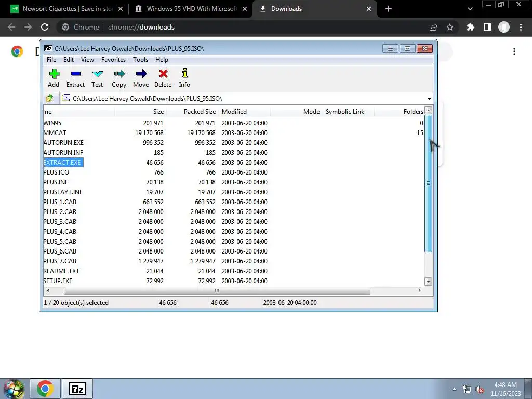The image size is (532, 399).
Task: Click the scroll right arrow
Action: 420,291
